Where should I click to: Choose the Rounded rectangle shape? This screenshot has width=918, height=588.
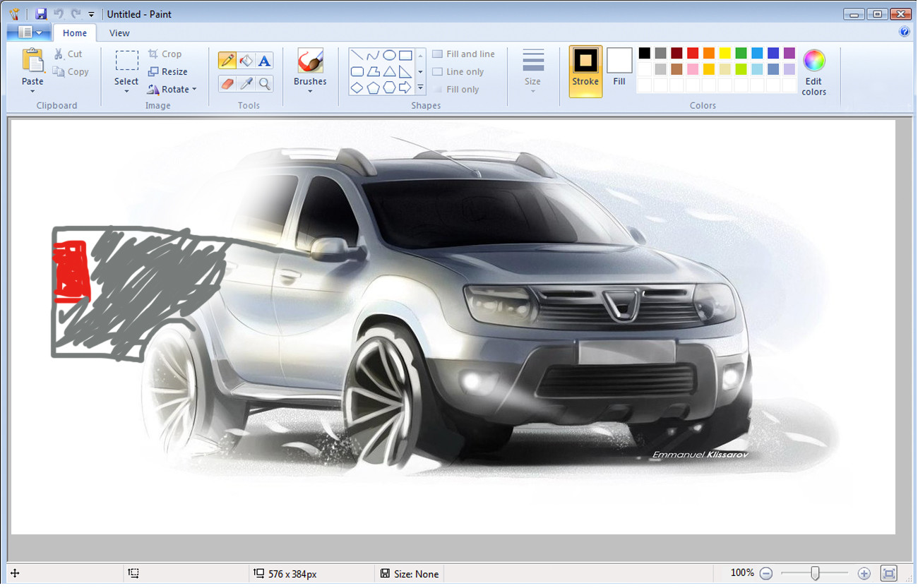point(357,71)
